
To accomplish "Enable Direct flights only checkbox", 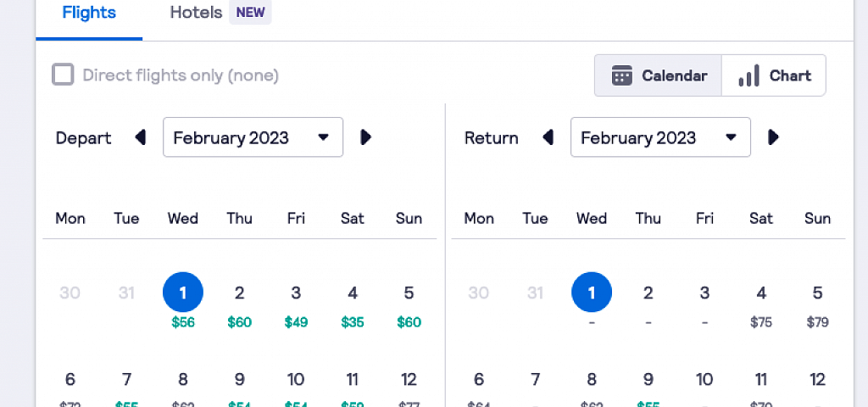I will [x=63, y=75].
